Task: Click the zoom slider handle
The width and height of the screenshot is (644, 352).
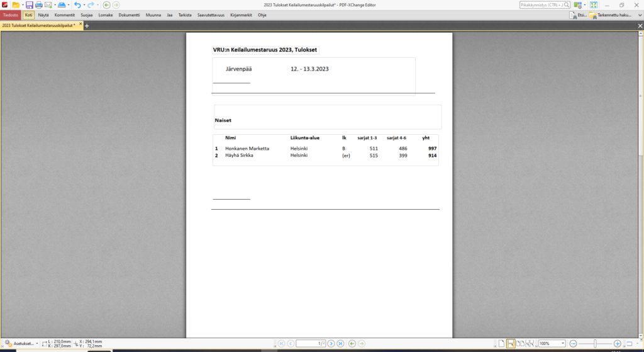Action: point(595,343)
